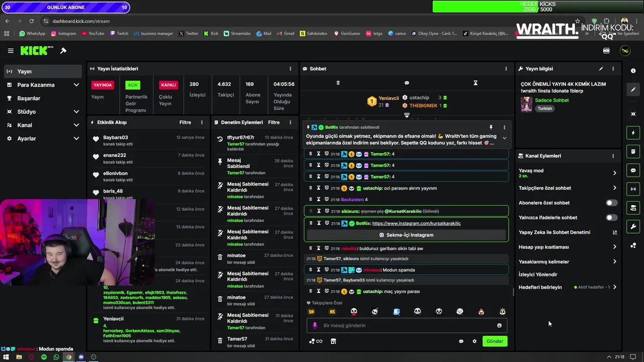
Task: Open the Twitch bookmark
Action: pos(119,34)
